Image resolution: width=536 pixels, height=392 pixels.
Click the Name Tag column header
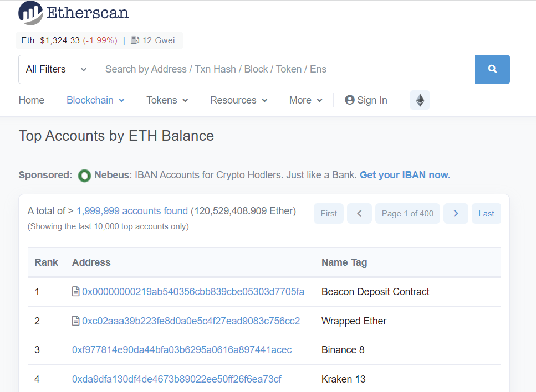pyautogui.click(x=344, y=262)
